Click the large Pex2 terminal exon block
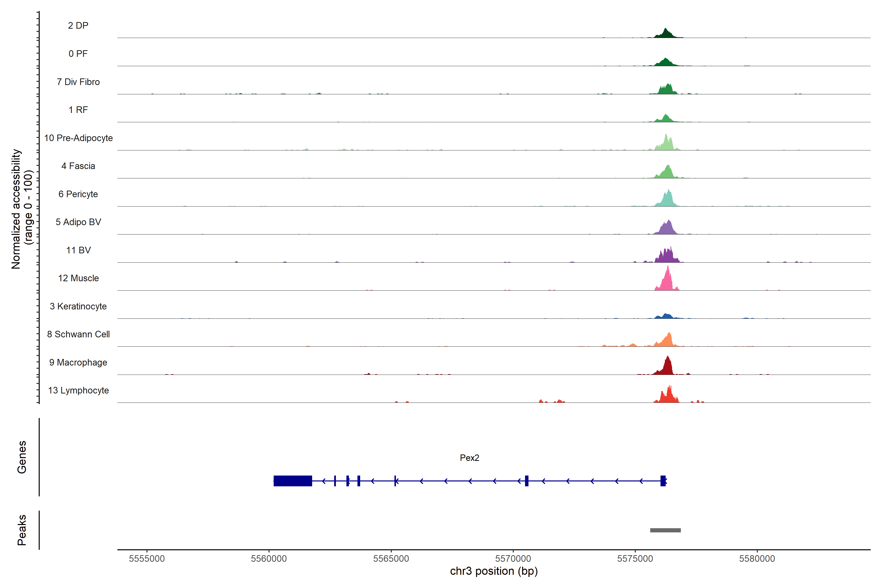Viewport: 882px width, 588px height. click(x=293, y=481)
